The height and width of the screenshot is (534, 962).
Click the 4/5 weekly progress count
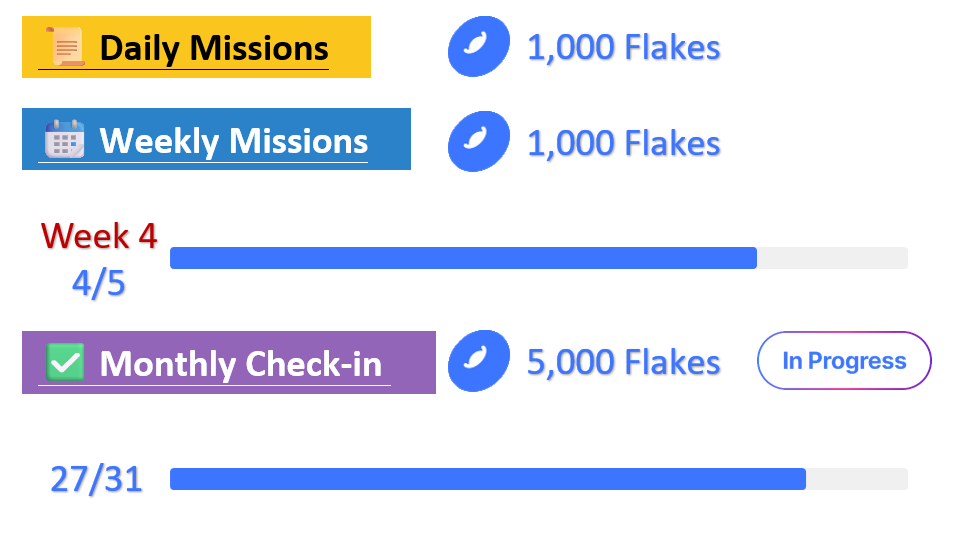coord(99,283)
